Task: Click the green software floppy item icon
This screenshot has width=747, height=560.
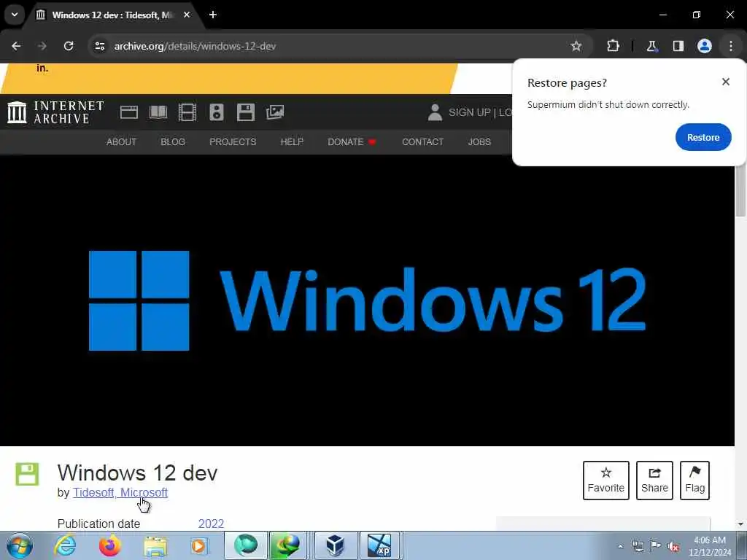Action: (x=27, y=474)
